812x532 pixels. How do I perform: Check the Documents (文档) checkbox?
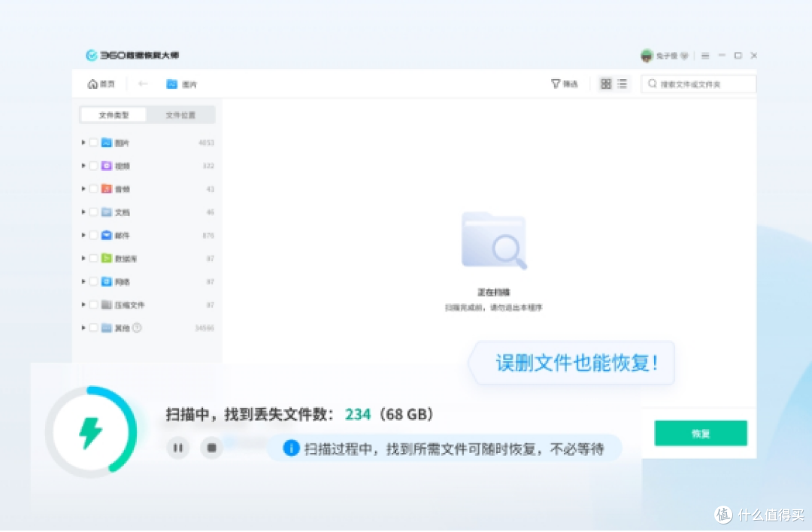[x=94, y=212]
